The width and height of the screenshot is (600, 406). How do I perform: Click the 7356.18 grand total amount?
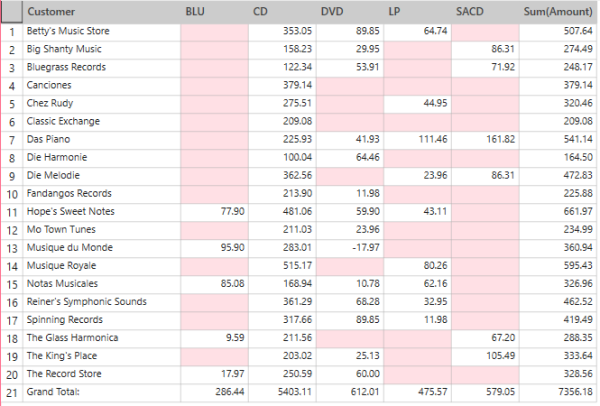[558, 391]
